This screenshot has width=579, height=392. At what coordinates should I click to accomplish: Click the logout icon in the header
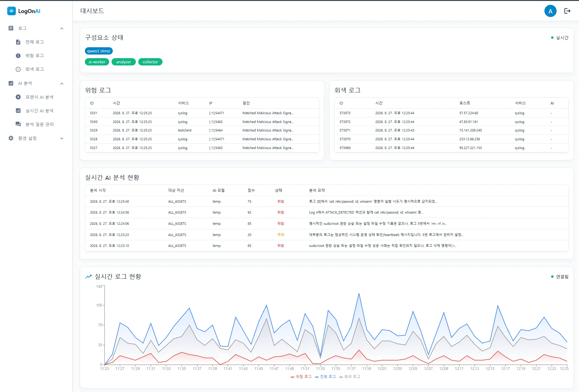tap(567, 11)
